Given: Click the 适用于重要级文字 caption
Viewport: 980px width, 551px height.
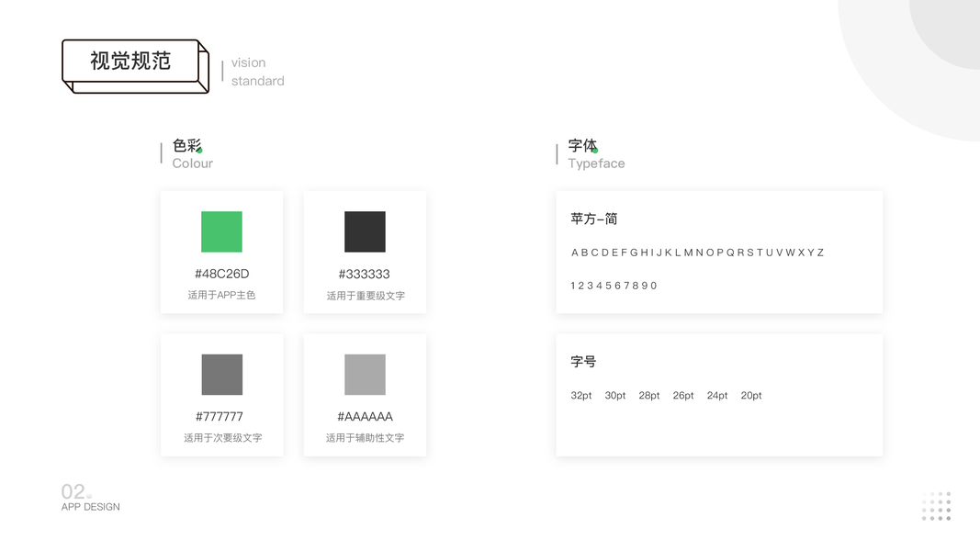Looking at the screenshot, I should tap(366, 296).
